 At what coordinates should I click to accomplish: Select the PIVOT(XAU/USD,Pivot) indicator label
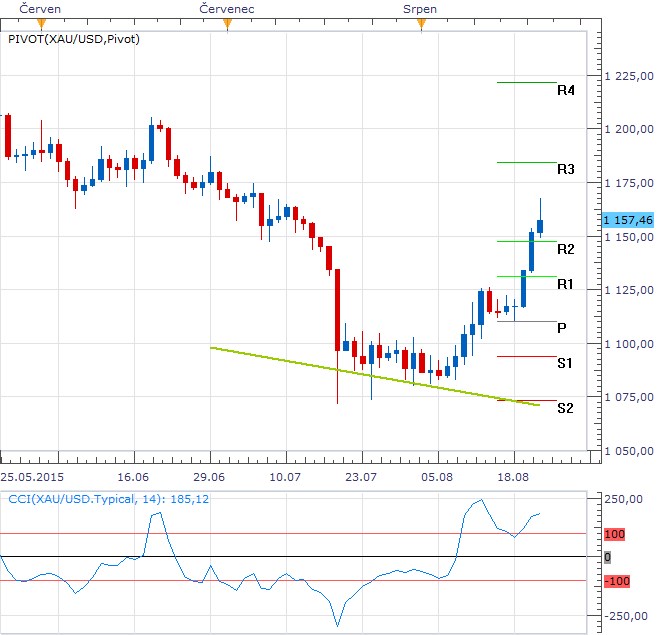click(x=74, y=40)
